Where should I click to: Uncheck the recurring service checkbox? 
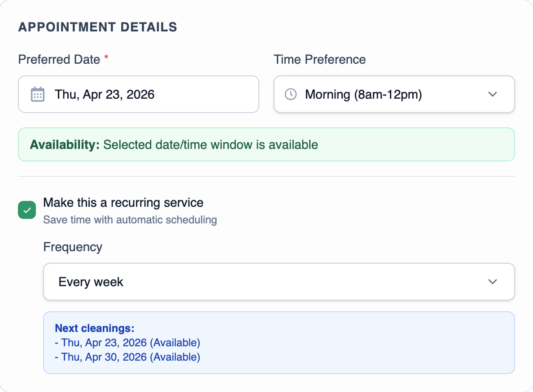click(x=27, y=210)
